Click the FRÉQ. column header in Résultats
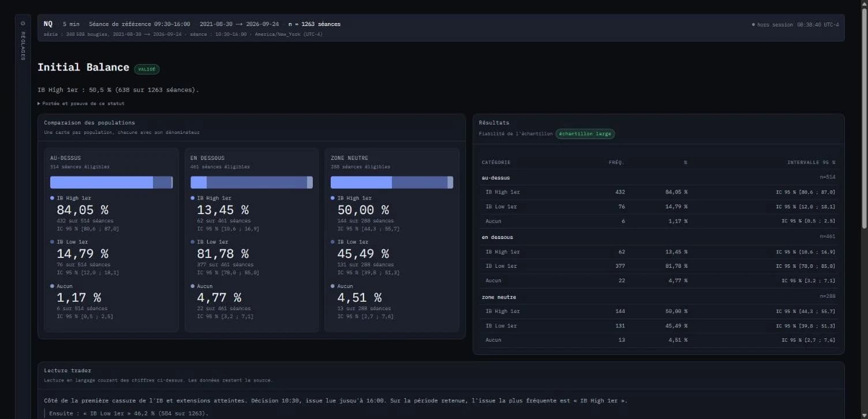 616,163
